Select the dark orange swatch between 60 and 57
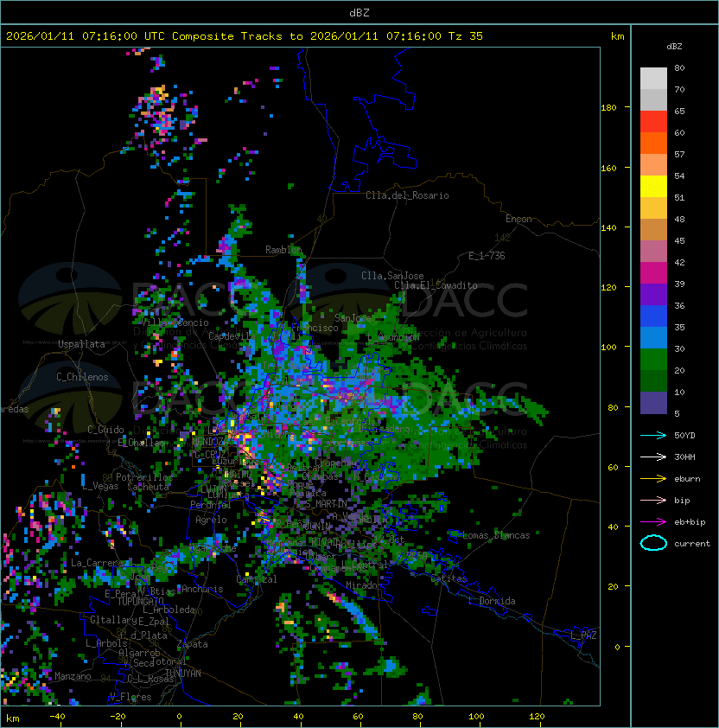 [653, 143]
